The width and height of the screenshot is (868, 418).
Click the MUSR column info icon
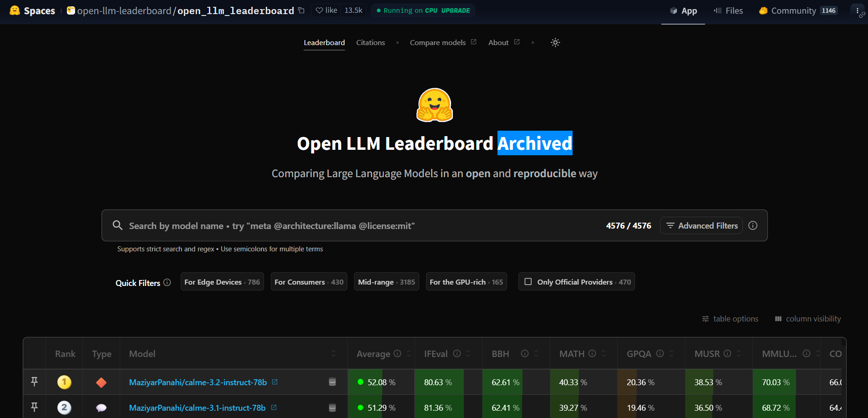point(727,353)
